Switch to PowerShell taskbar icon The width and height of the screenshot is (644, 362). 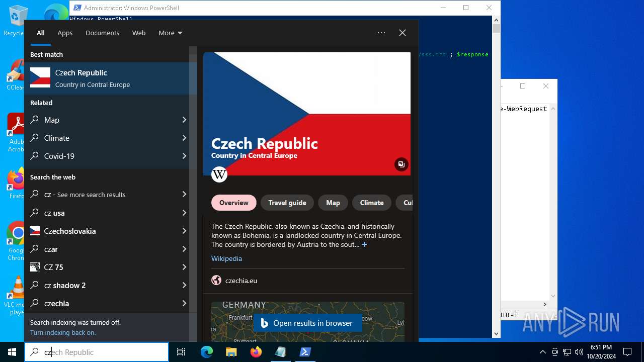[x=305, y=352]
